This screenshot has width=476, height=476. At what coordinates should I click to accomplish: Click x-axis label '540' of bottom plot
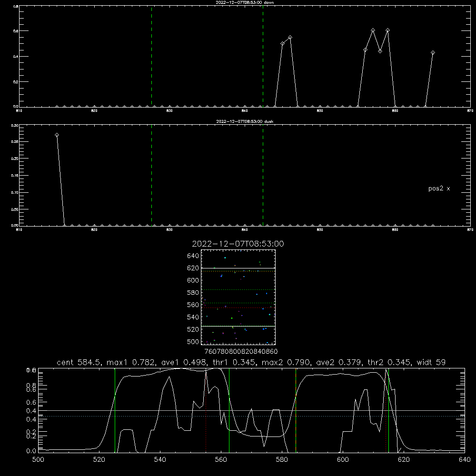coord(160,460)
